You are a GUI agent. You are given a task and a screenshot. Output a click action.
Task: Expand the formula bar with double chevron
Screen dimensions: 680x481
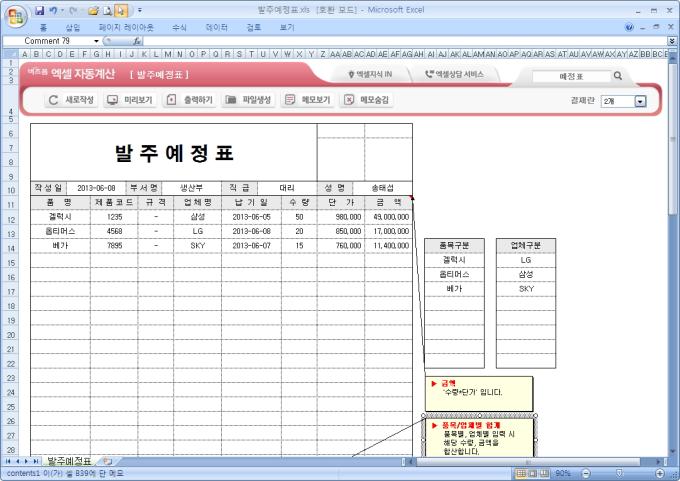(672, 41)
